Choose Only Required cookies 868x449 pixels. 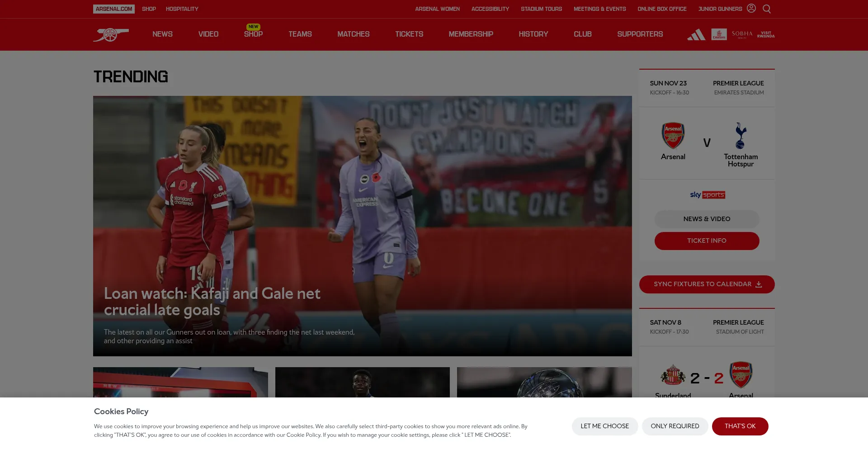(675, 426)
